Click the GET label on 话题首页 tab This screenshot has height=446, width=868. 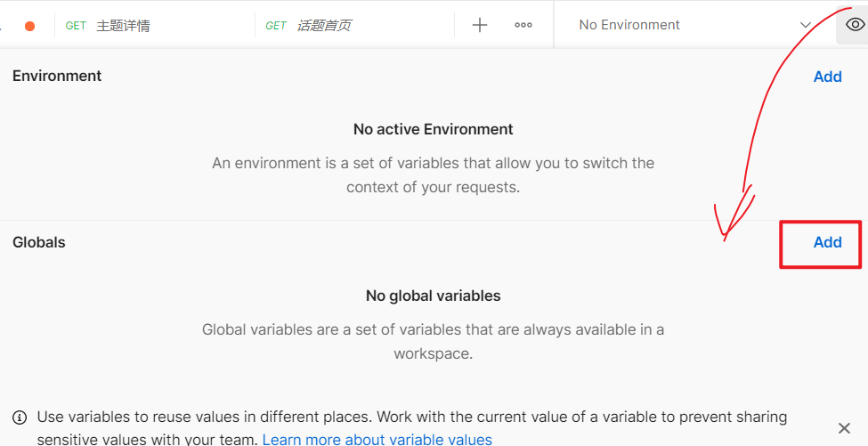pos(276,26)
